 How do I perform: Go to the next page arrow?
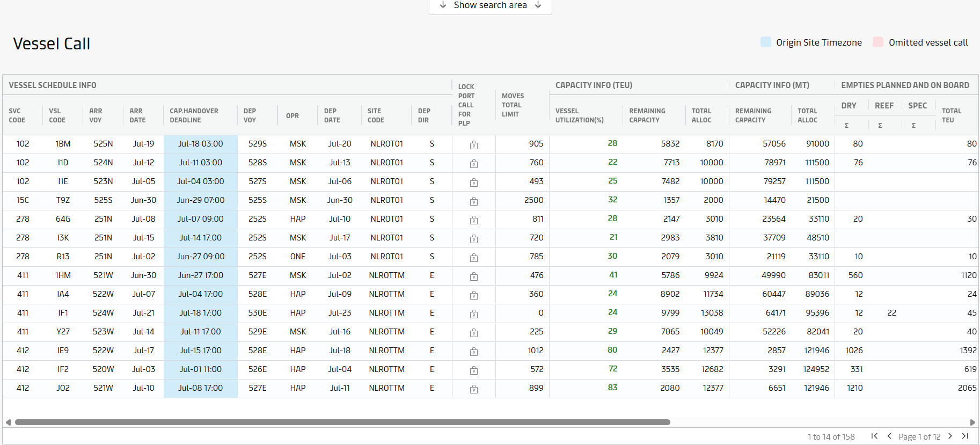[950, 436]
